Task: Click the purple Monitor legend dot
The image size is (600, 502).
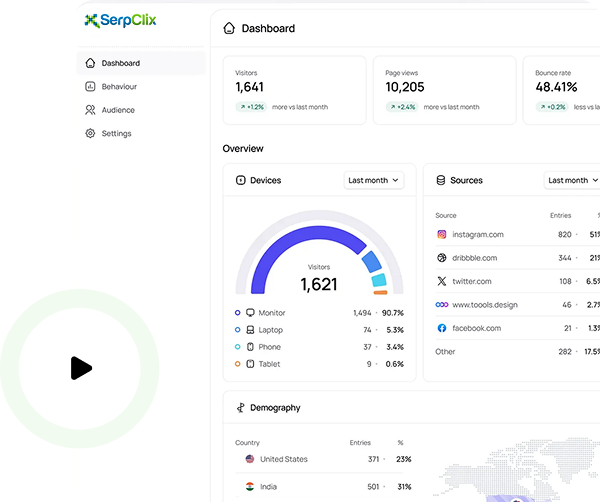Action: (x=238, y=313)
